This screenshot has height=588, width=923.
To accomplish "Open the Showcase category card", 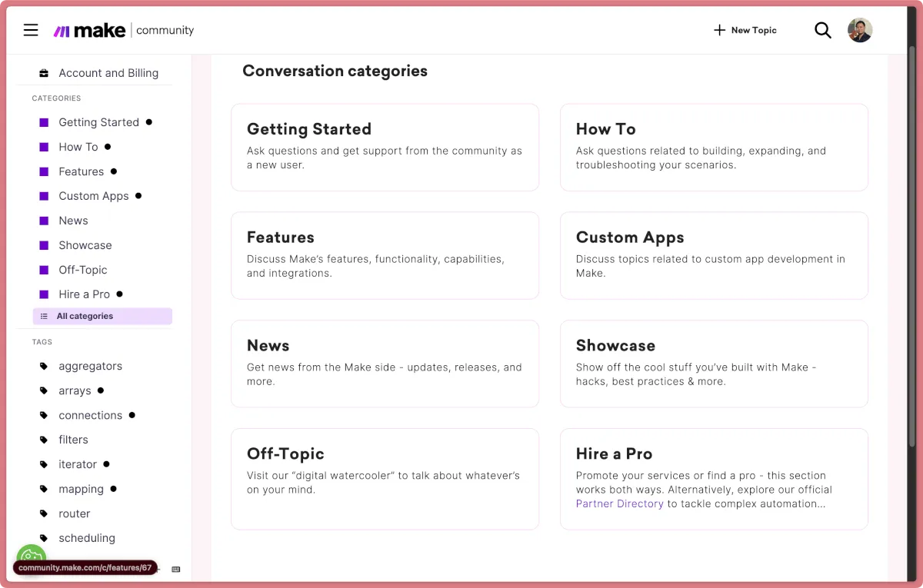I will pos(714,364).
